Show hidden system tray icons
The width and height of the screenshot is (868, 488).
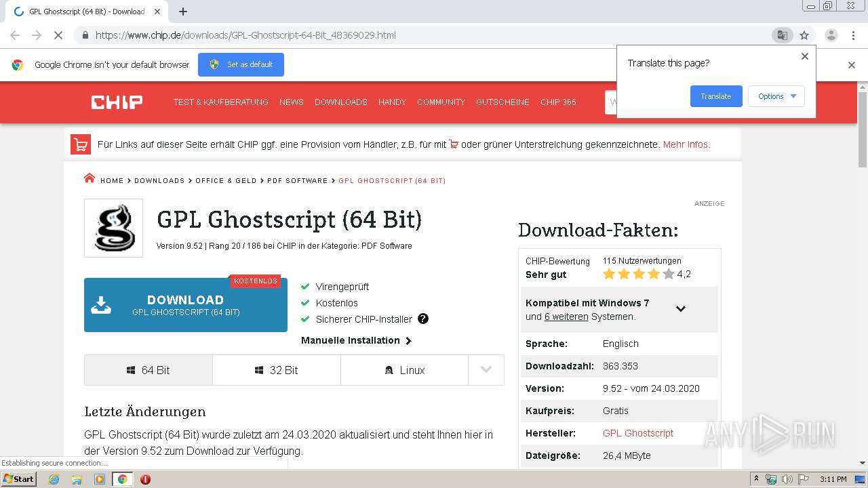coord(756,479)
